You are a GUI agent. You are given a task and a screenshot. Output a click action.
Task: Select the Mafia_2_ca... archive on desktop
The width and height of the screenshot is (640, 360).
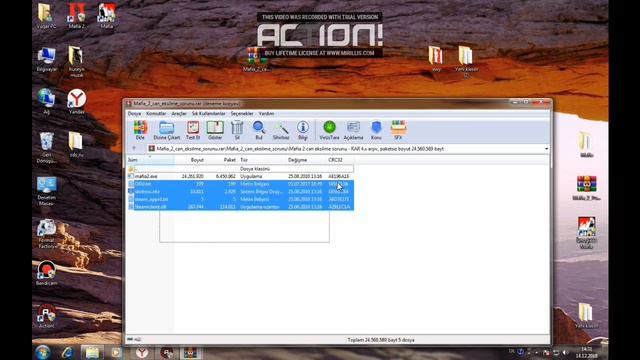(x=256, y=60)
